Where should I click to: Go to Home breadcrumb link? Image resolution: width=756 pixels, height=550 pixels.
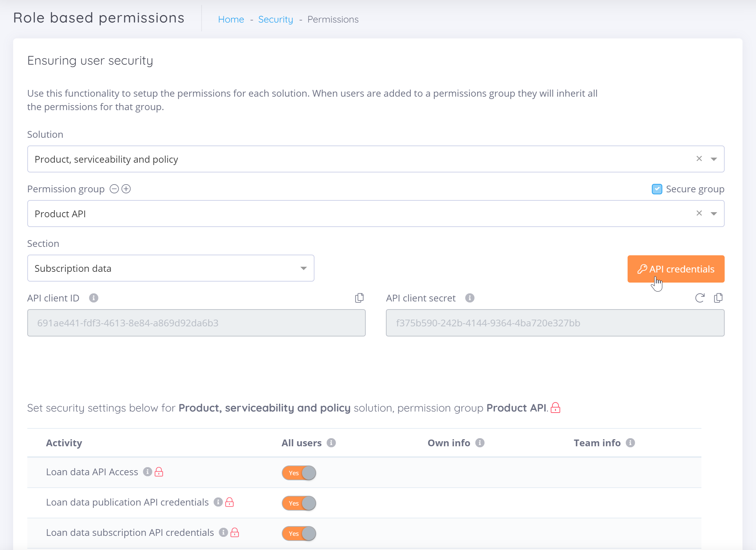(231, 20)
